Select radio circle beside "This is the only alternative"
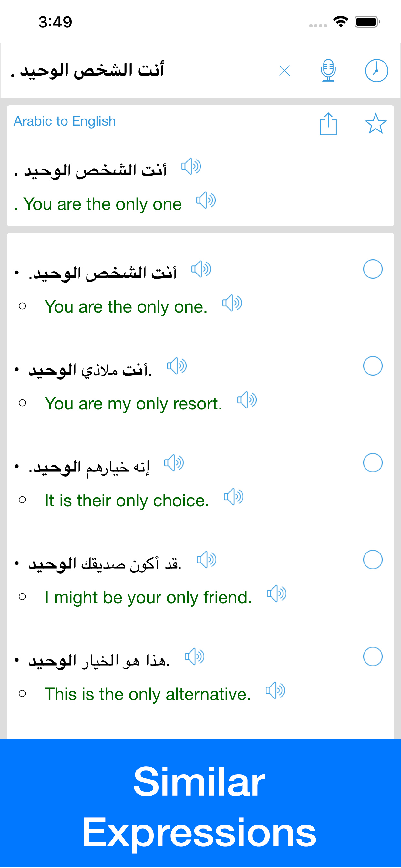 tap(373, 656)
